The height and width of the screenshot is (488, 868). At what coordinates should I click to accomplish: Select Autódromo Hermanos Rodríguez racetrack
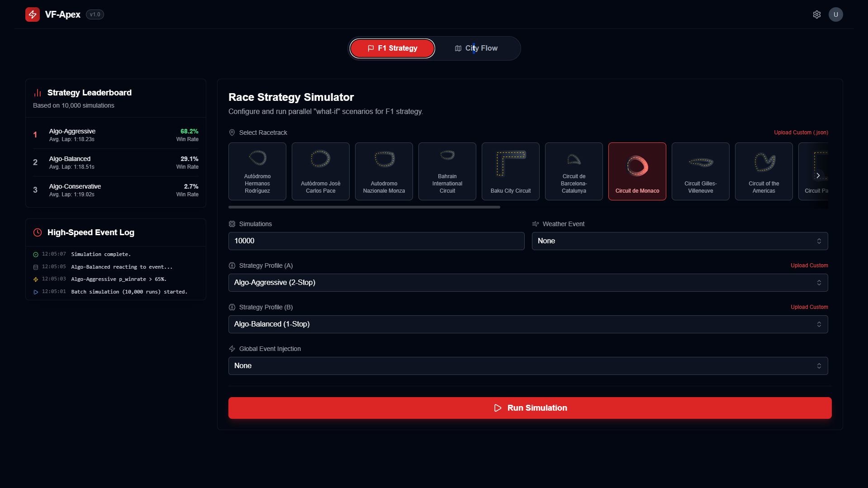point(257,171)
